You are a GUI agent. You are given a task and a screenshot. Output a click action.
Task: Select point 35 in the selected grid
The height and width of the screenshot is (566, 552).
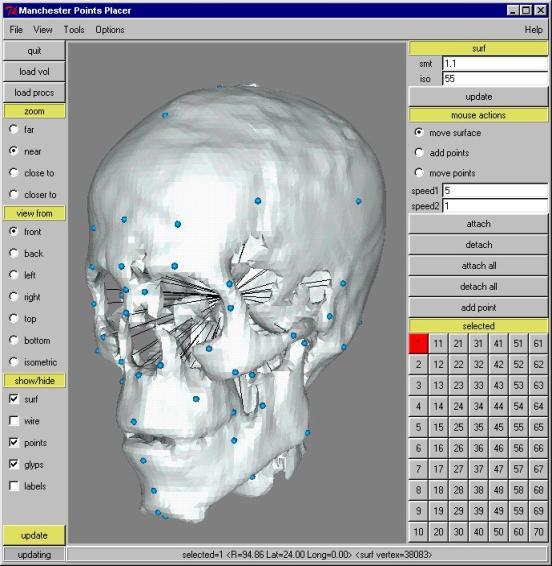click(x=478, y=427)
